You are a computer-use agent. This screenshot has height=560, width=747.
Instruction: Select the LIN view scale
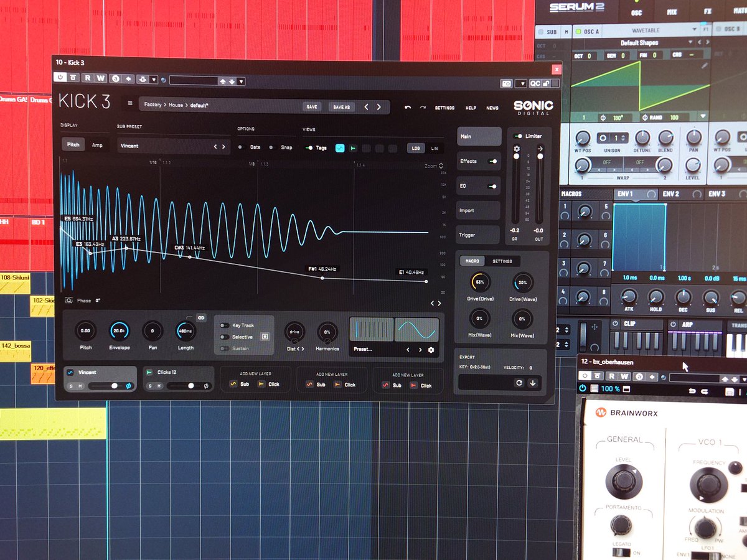[434, 148]
